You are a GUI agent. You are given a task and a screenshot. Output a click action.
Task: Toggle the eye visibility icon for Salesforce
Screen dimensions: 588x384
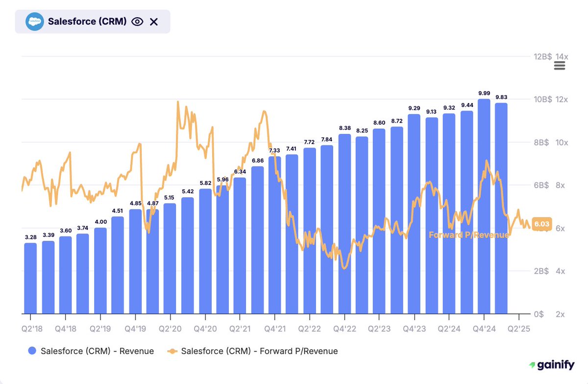coord(137,22)
